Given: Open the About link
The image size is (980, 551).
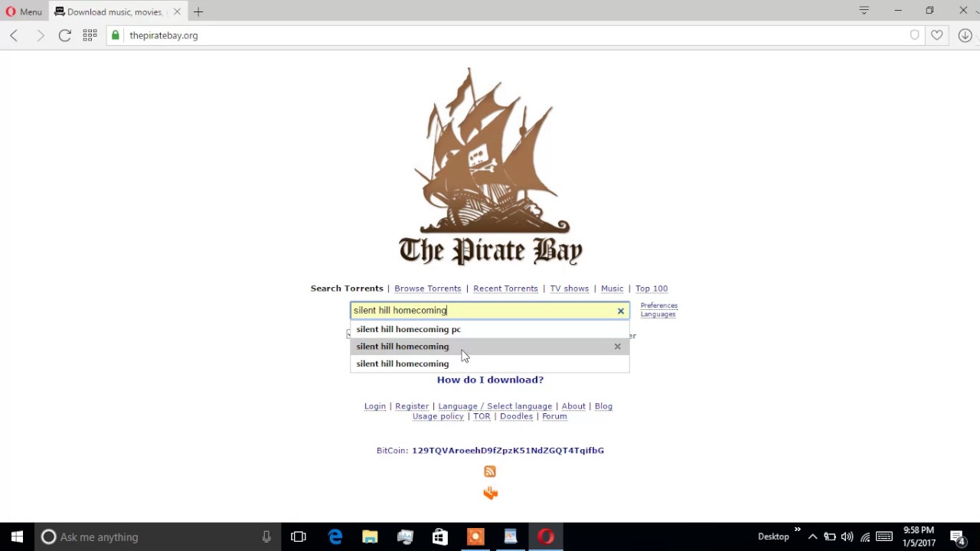Looking at the screenshot, I should [573, 406].
